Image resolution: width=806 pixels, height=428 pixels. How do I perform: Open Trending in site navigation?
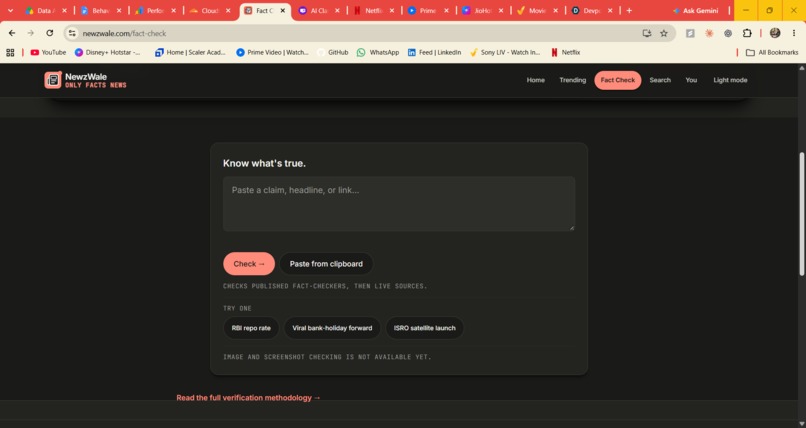point(573,80)
